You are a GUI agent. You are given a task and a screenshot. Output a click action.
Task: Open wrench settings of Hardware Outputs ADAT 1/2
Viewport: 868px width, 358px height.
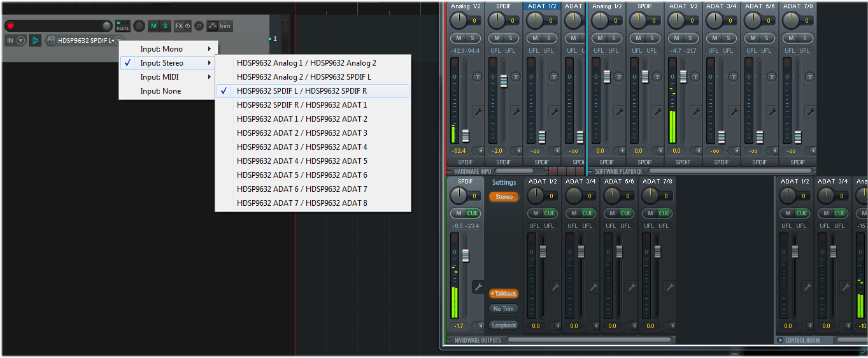coord(555,287)
